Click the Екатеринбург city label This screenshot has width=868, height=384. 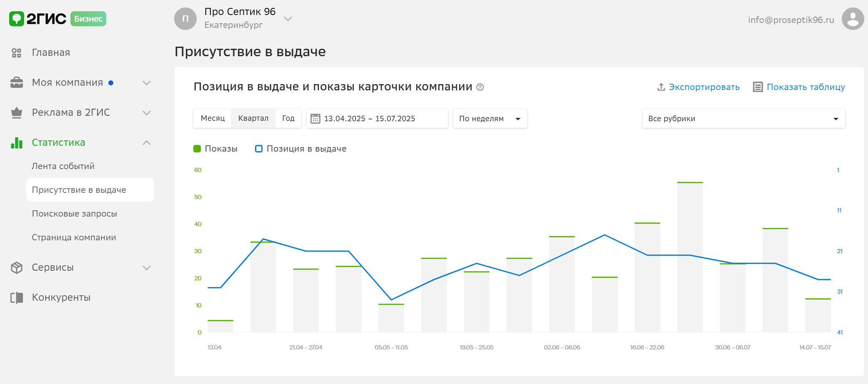233,25
